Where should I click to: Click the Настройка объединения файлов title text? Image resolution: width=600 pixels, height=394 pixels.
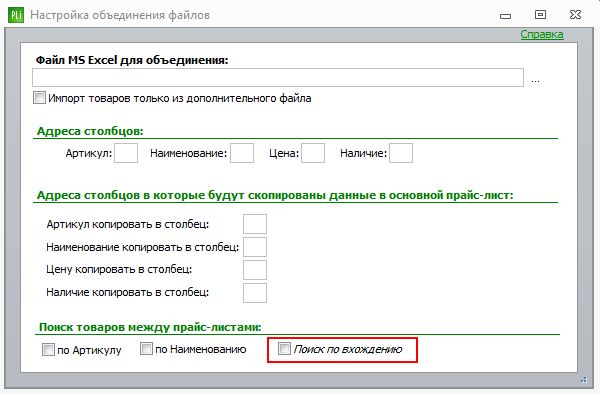[120, 15]
